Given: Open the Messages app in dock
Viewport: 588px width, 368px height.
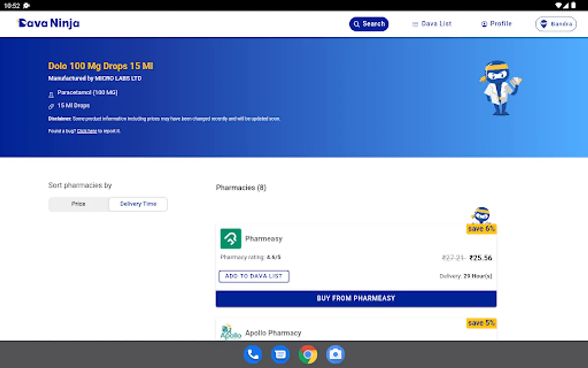Looking at the screenshot, I should click(x=281, y=355).
